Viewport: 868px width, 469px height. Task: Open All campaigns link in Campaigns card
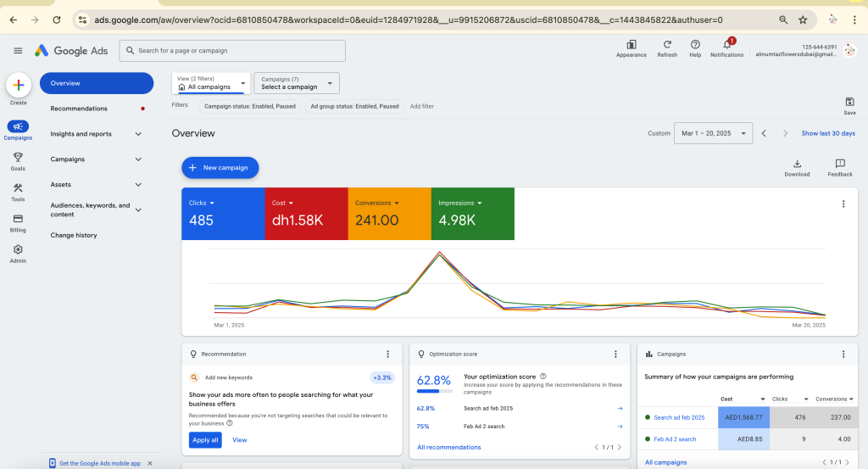666,462
